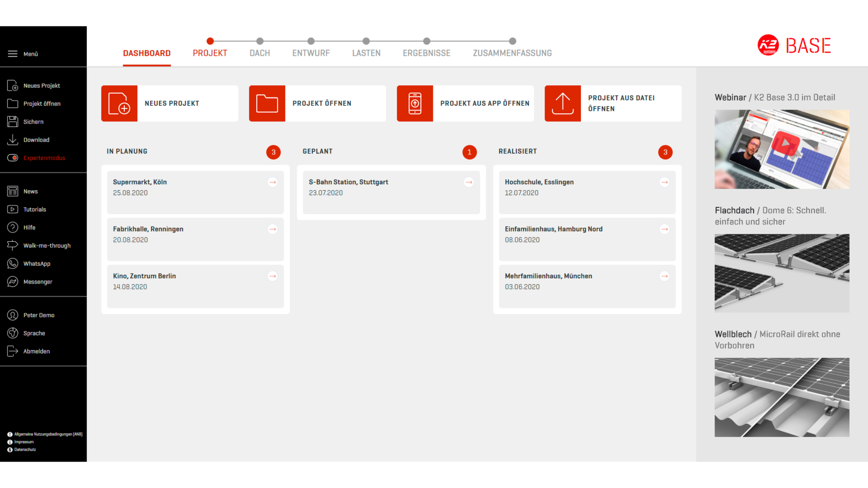Open the Projekt öffnen folder icon in sidebar
This screenshot has height=488, width=868.
12,103
